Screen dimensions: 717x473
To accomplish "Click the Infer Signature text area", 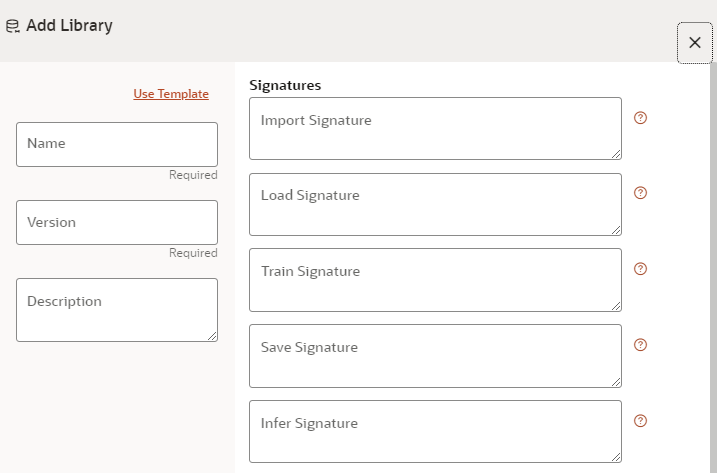I will (435, 431).
